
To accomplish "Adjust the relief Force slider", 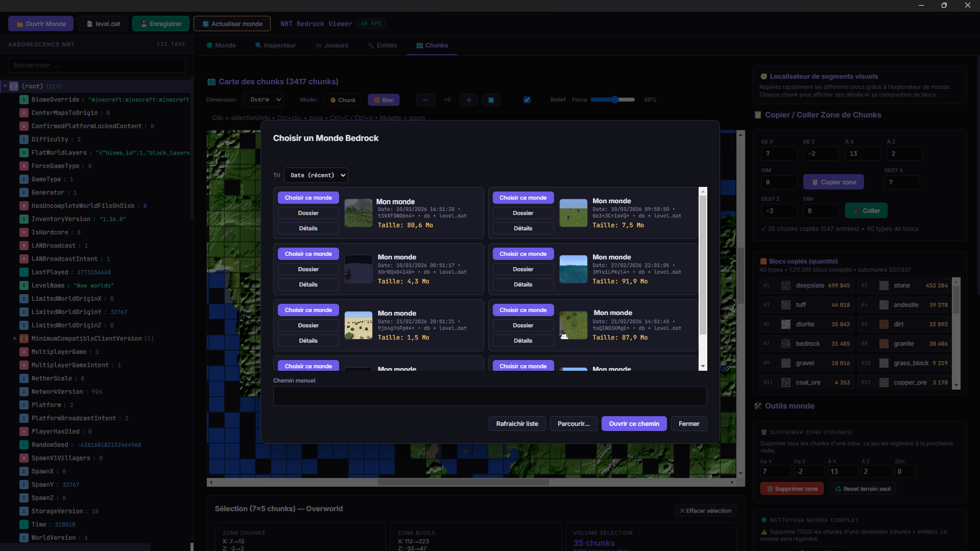I will coord(615,100).
